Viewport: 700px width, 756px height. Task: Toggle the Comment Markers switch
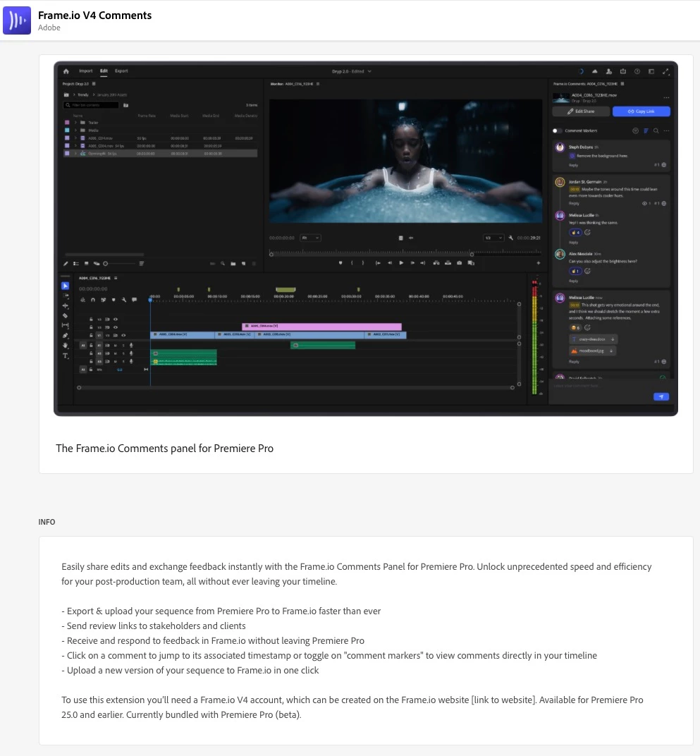pos(557,130)
